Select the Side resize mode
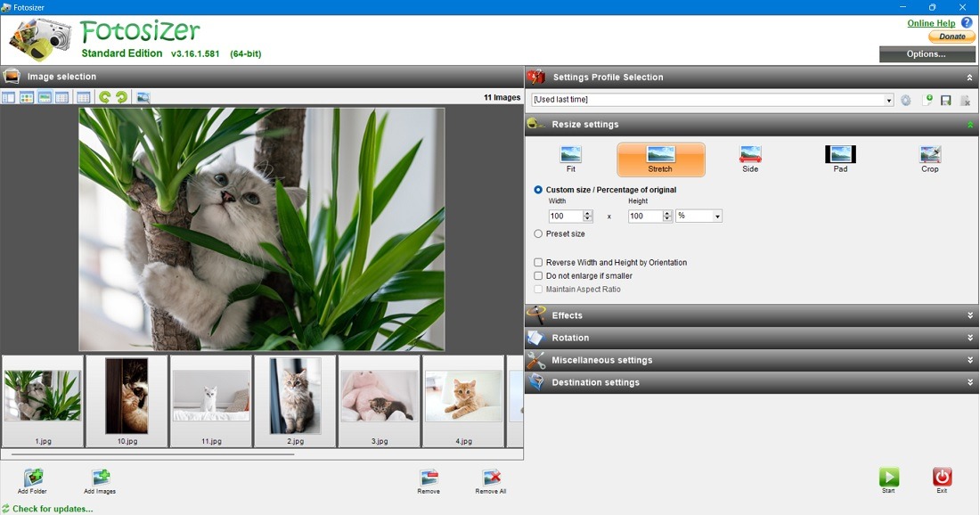Viewport: 980px width, 515px height. [749, 159]
